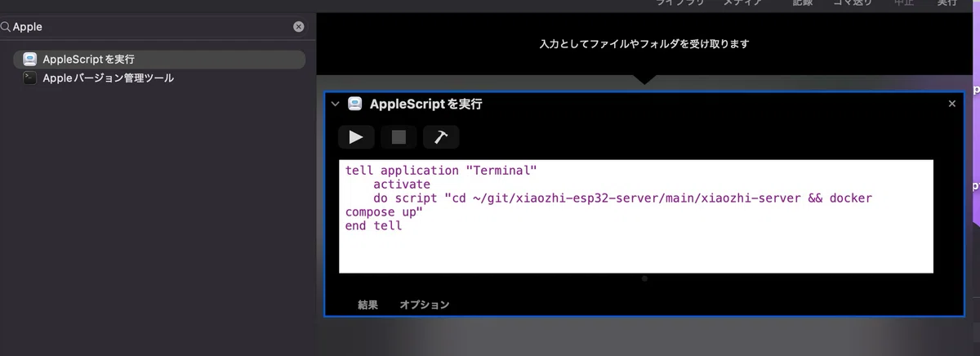Click the AppleScriptを実行 action title
The width and height of the screenshot is (980, 356).
pos(425,104)
